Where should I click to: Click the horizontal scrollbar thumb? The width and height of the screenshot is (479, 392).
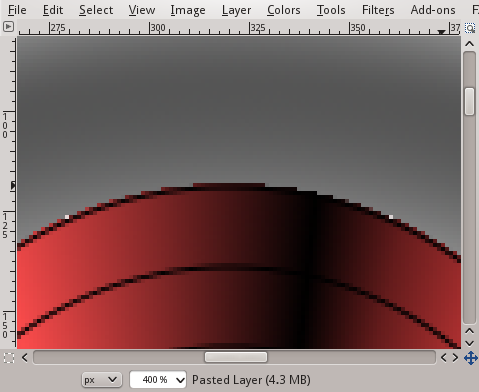click(x=236, y=357)
